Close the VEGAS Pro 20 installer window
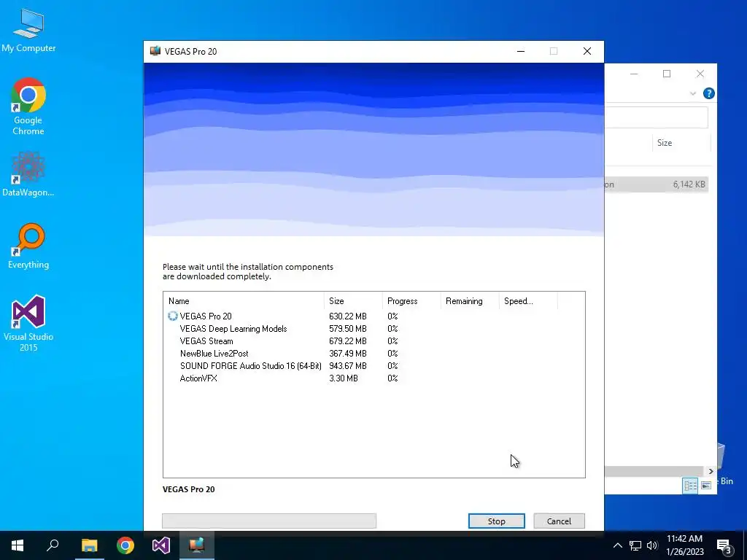The height and width of the screenshot is (560, 747). 587,52
